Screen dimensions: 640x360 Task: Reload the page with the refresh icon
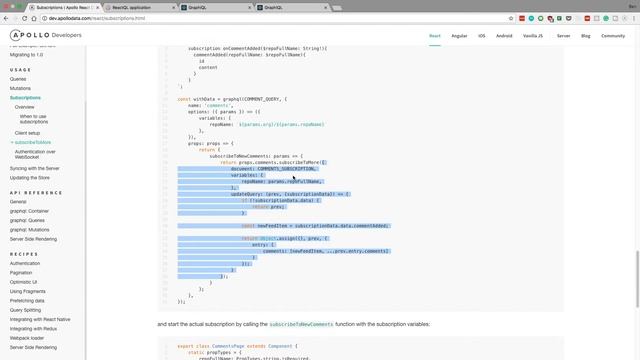click(x=24, y=18)
